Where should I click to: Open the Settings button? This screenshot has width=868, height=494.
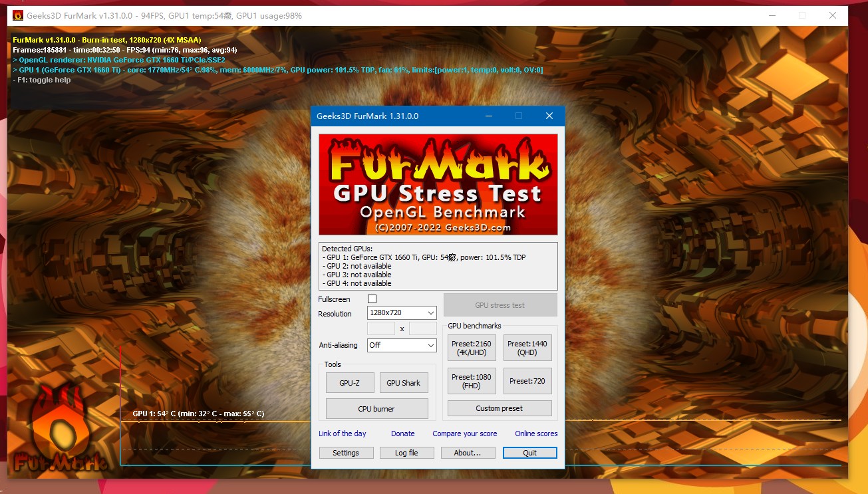click(x=346, y=453)
